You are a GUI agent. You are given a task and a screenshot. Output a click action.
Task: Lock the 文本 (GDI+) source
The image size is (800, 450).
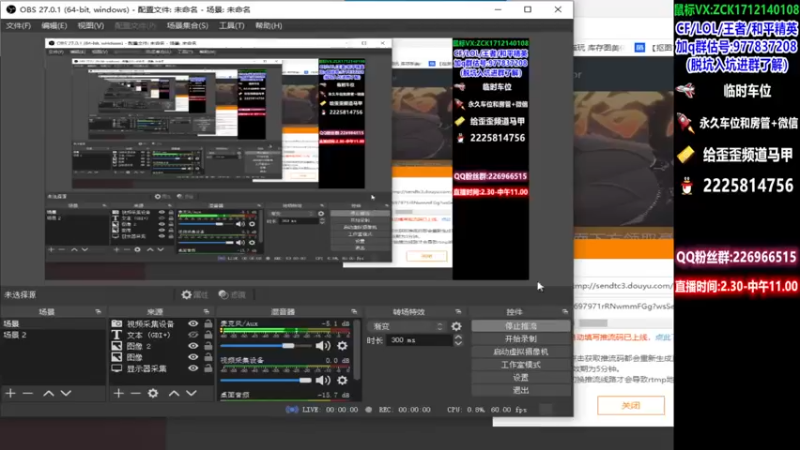[208, 335]
